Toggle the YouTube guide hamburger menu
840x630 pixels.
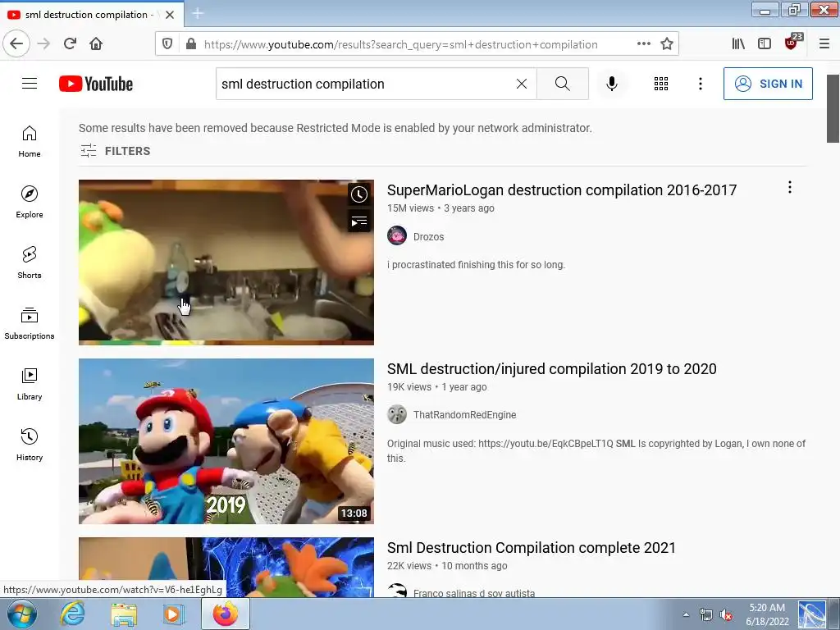click(30, 84)
